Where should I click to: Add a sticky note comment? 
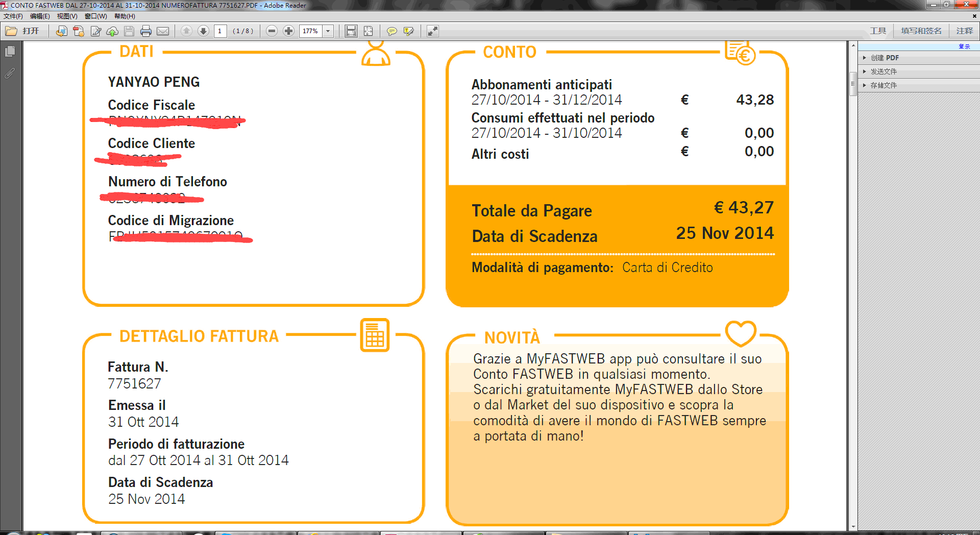(391, 31)
